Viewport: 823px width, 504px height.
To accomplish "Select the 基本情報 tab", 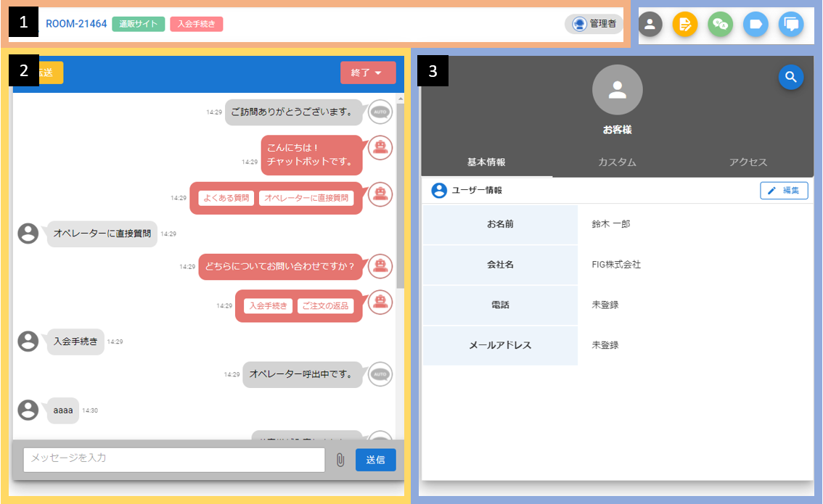I will (x=486, y=162).
